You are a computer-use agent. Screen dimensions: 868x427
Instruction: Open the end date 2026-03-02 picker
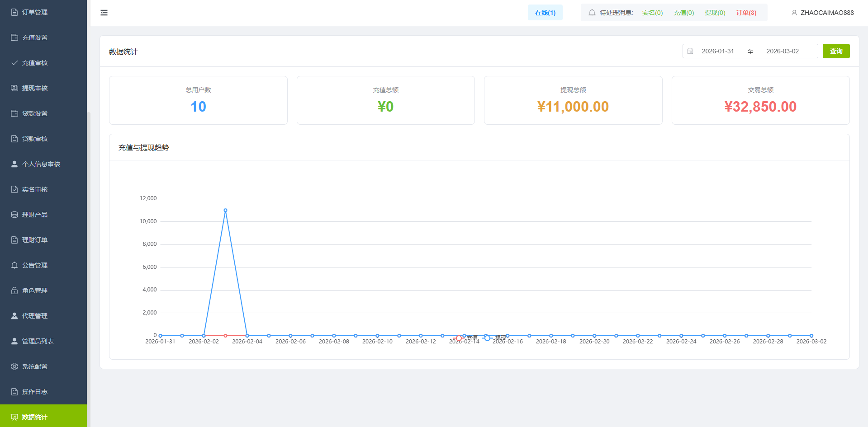(x=782, y=52)
